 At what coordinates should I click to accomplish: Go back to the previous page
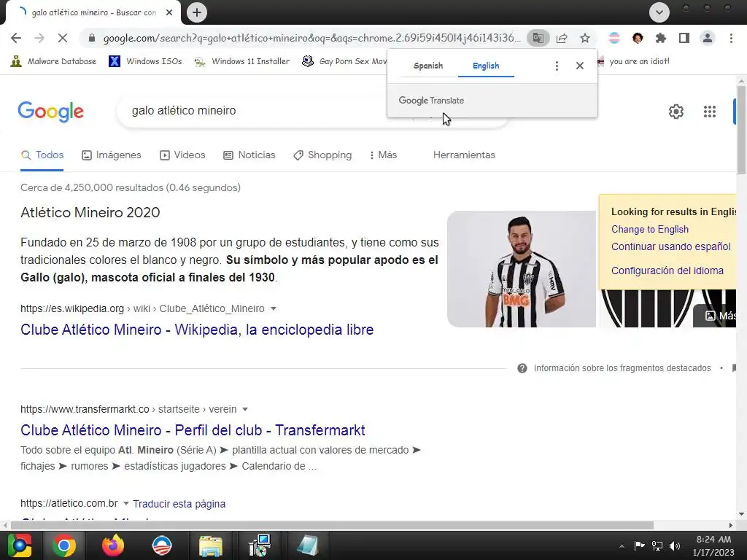[16, 38]
